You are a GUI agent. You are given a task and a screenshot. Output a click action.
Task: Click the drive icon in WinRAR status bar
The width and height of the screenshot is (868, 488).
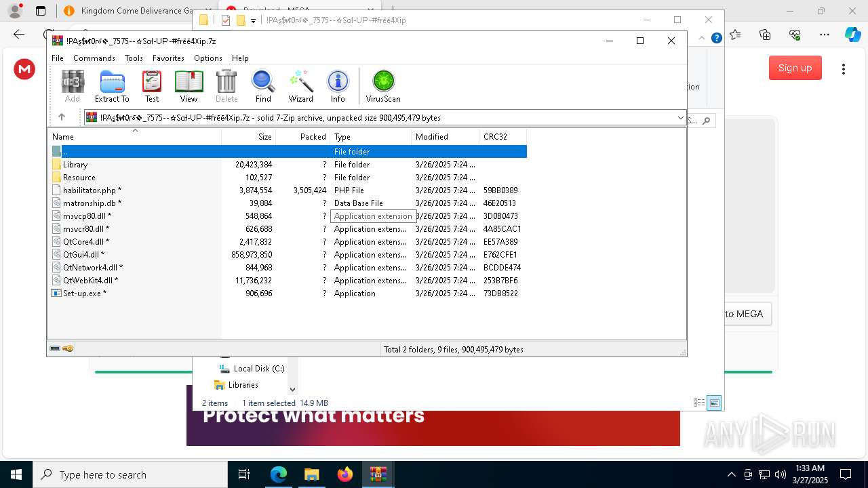click(56, 349)
